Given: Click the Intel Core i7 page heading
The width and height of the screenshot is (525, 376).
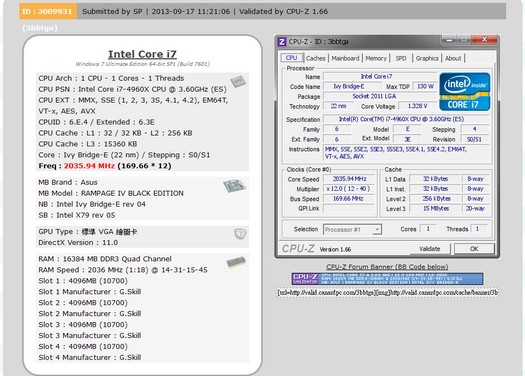Looking at the screenshot, I should pyautogui.click(x=142, y=54).
